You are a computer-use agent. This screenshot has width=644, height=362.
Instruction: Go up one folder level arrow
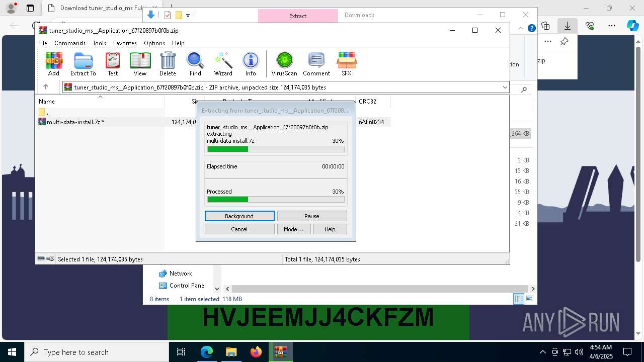[x=46, y=87]
